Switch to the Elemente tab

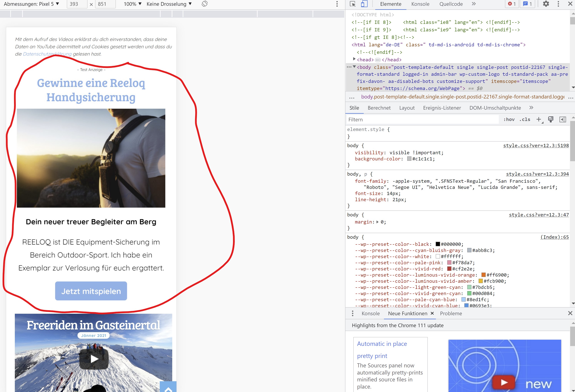click(391, 4)
